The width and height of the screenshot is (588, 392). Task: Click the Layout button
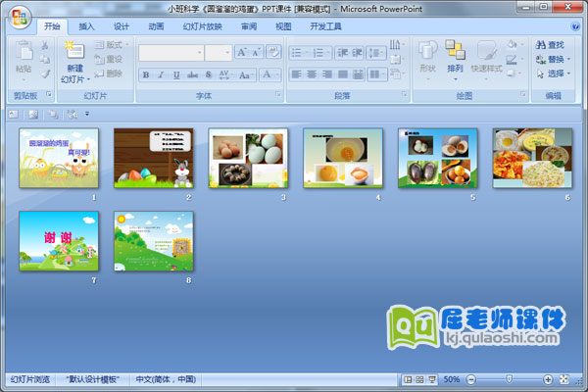coord(112,45)
